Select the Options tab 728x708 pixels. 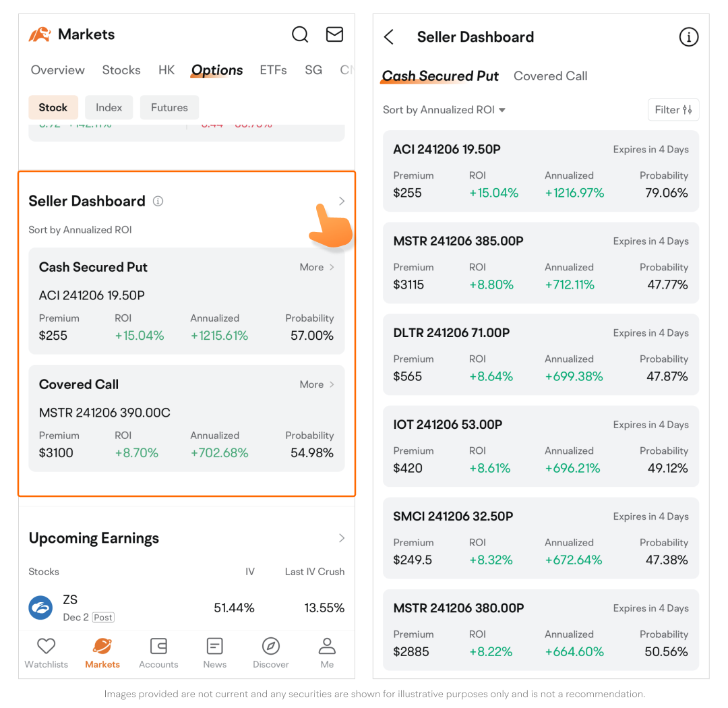pos(217,70)
